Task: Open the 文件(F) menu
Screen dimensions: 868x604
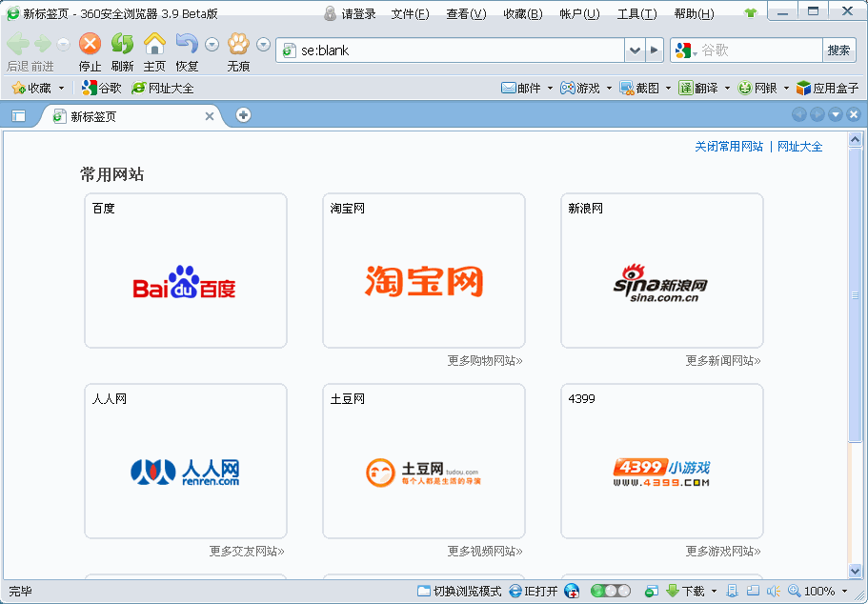Action: [411, 14]
